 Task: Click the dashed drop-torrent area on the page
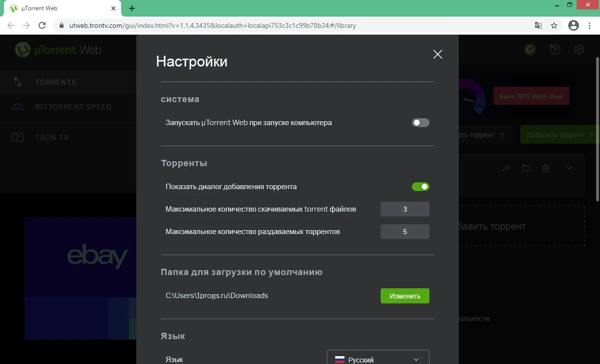pos(522,226)
